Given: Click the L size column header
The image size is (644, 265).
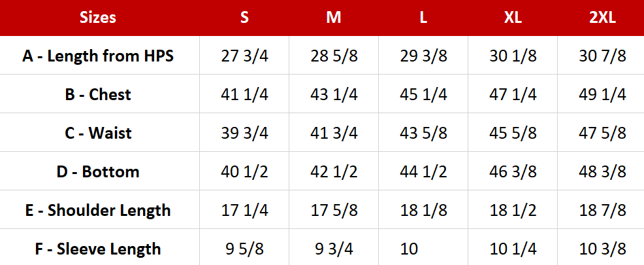Looking at the screenshot, I should [x=423, y=18].
